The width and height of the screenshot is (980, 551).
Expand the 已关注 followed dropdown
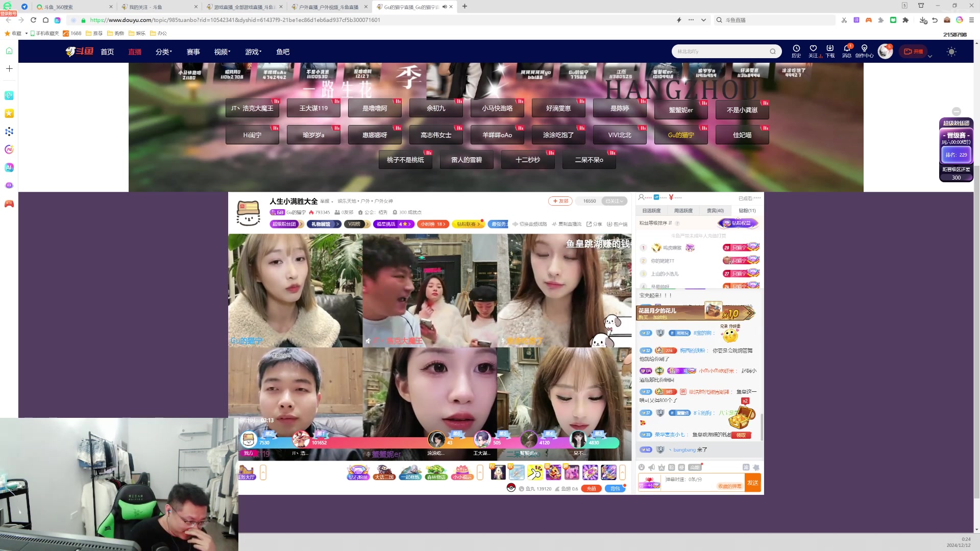[614, 201]
